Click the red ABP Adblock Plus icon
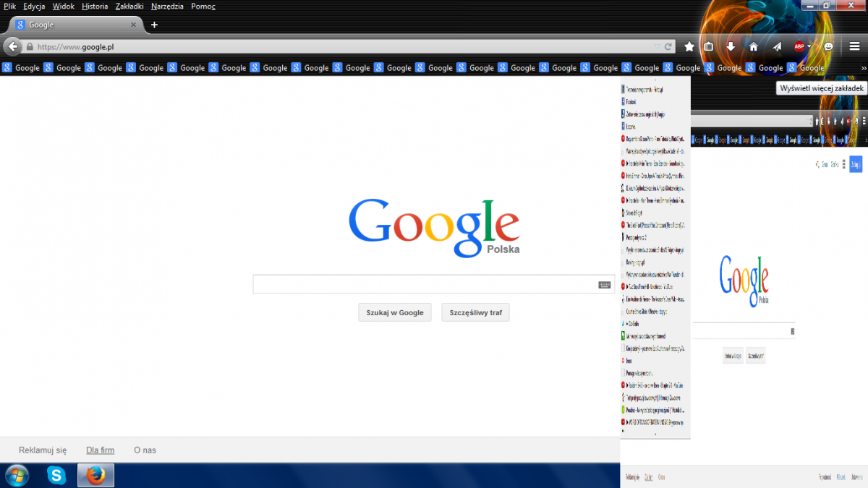Screen dimensions: 868x488 click(799, 46)
